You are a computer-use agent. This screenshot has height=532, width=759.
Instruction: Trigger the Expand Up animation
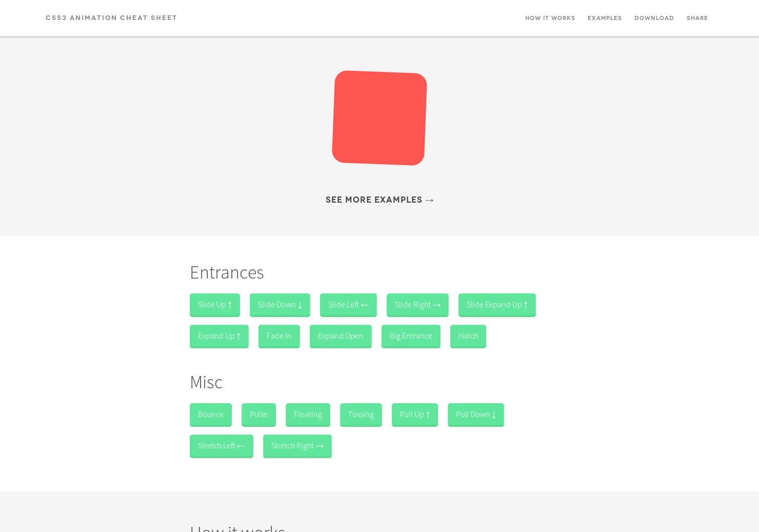[x=219, y=336]
